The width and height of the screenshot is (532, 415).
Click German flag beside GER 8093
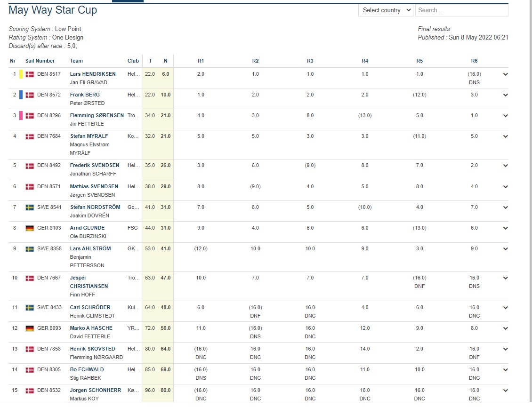(30, 328)
